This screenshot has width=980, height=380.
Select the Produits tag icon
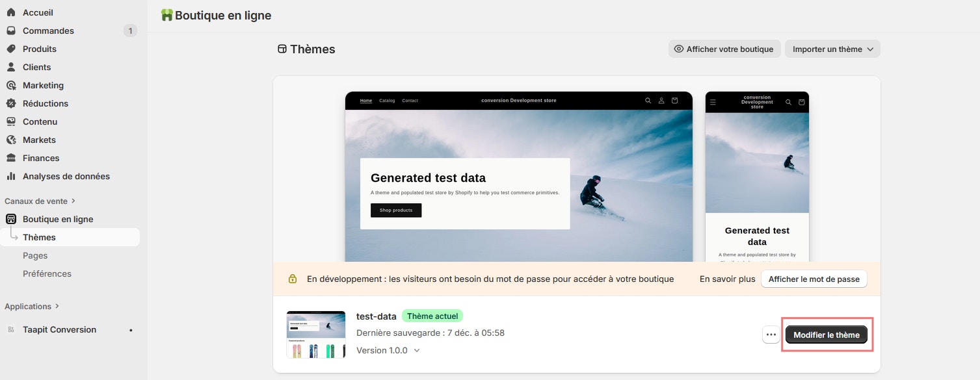coord(10,49)
